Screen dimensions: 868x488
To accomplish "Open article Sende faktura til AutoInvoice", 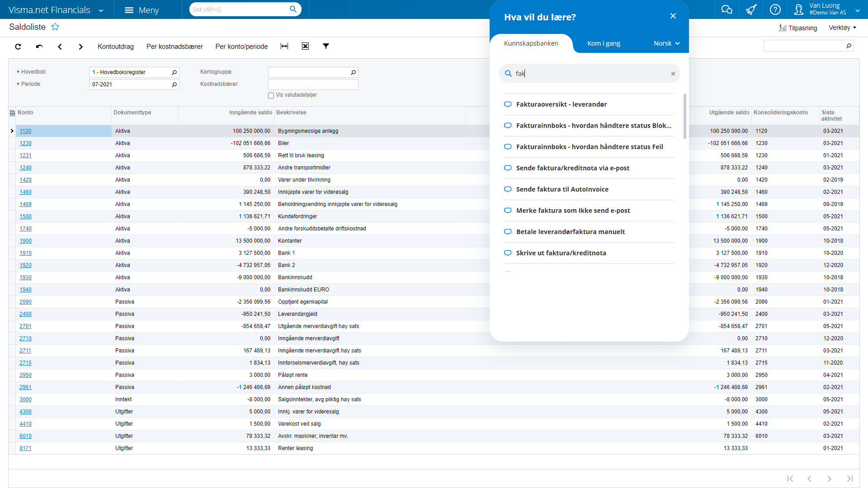I will coord(562,189).
